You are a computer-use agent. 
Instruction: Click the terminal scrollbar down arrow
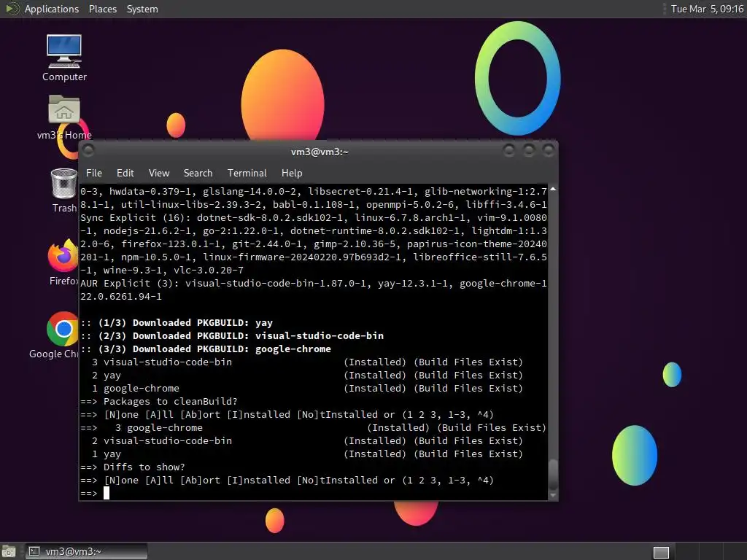tap(553, 495)
